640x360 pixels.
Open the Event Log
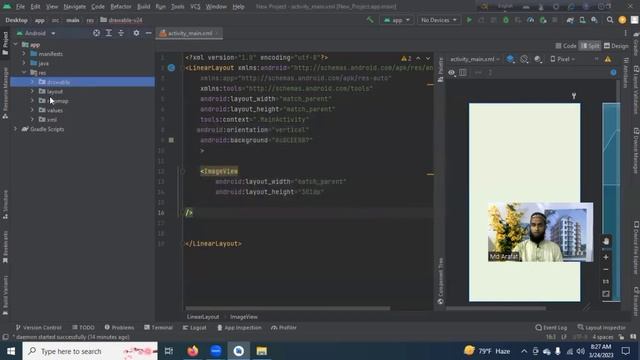(551, 327)
